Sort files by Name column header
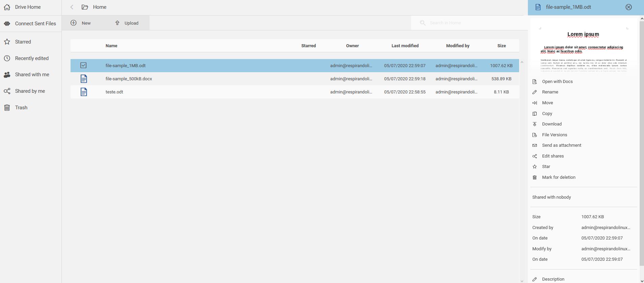This screenshot has width=644, height=283. (111, 46)
